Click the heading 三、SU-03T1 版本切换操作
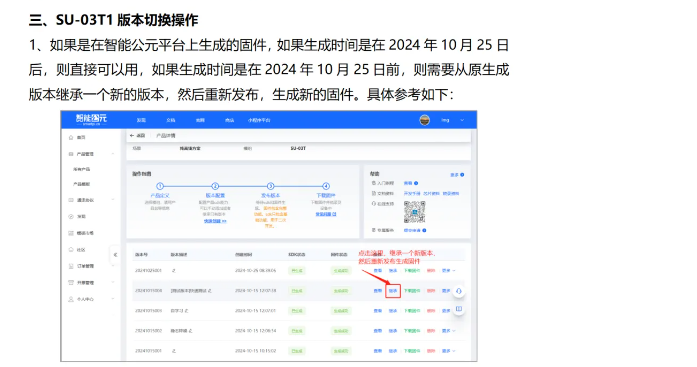Screen dimensions: 697x367 coord(113,20)
